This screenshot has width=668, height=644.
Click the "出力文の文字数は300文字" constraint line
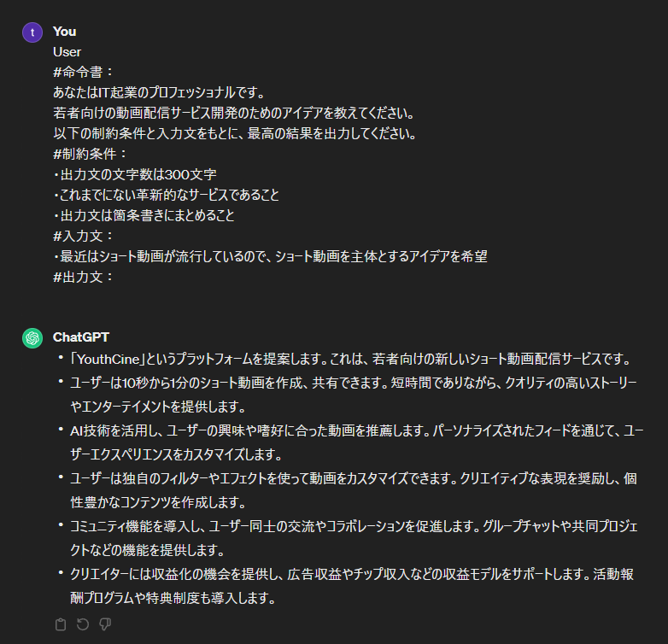[135, 174]
